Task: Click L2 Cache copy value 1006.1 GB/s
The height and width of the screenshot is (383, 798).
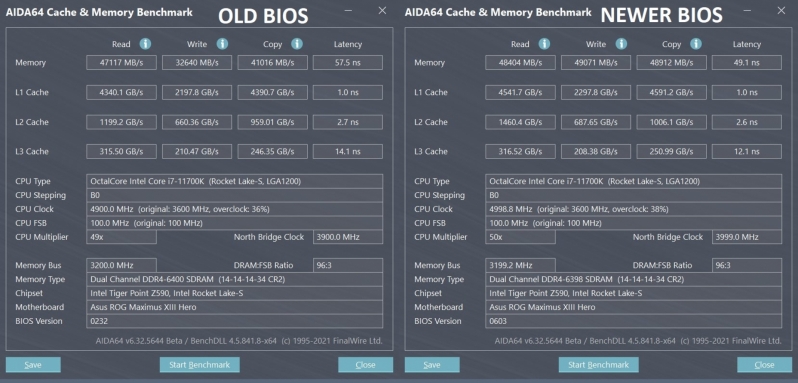Action: tap(671, 122)
